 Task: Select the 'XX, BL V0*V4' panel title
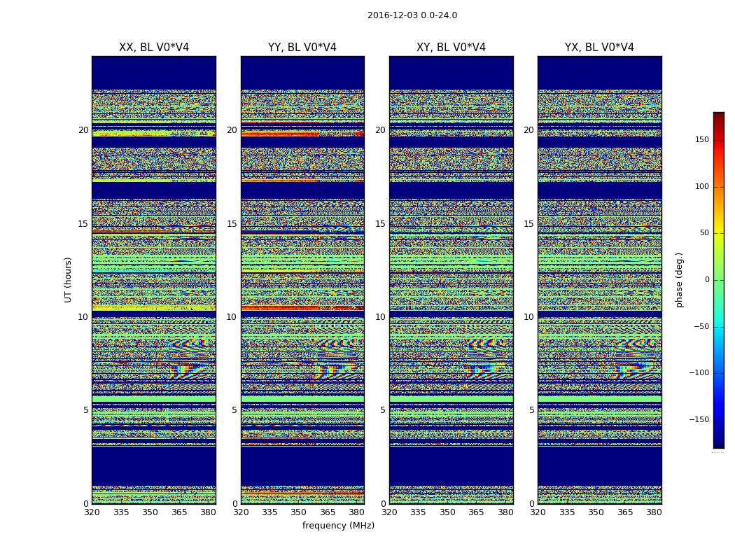(x=154, y=48)
